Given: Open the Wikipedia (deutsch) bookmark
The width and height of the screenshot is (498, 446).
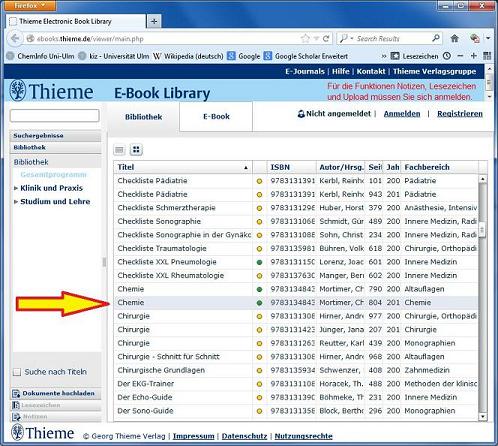Looking at the screenshot, I should click(x=188, y=56).
